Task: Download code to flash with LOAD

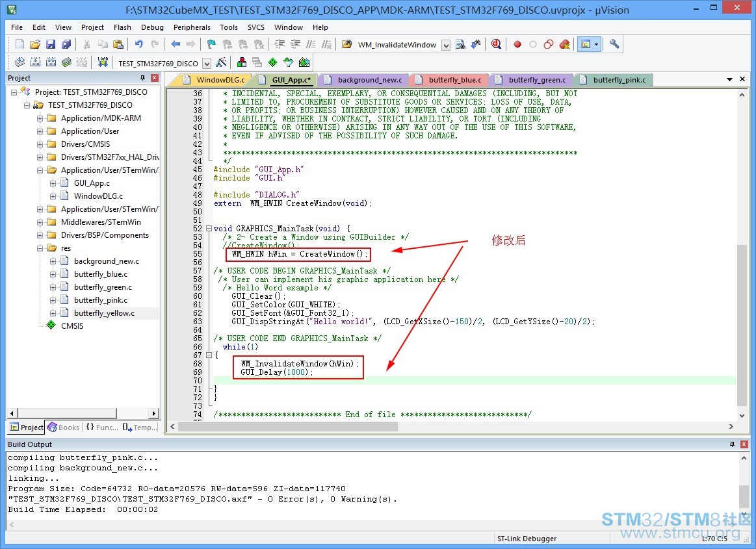Action: (103, 62)
